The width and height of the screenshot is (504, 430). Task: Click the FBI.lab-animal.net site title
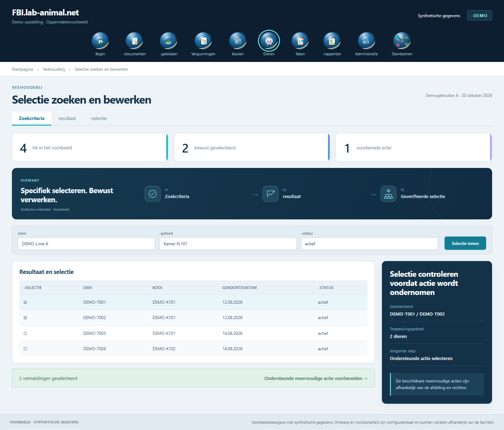point(45,13)
